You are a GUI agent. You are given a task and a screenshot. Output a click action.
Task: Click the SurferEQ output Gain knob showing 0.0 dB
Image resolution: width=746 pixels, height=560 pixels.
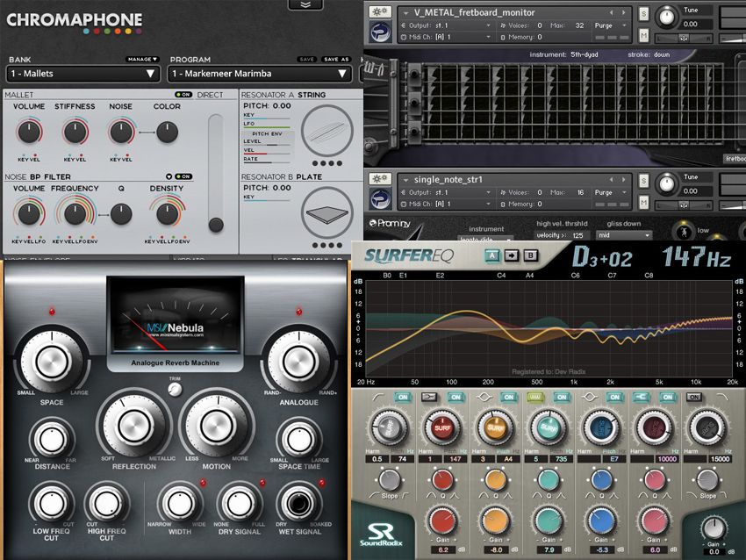714,528
